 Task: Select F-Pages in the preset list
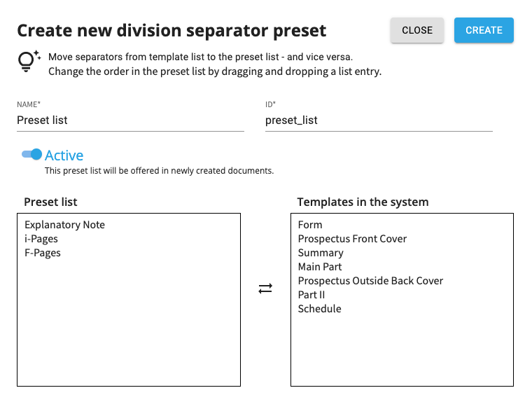coord(43,253)
